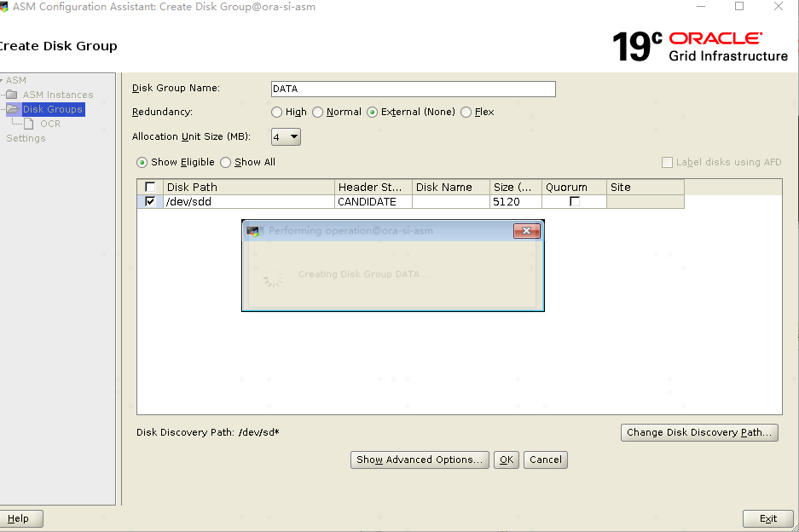Choose Show All disks option
The width and height of the screenshot is (799, 532).
tap(225, 163)
